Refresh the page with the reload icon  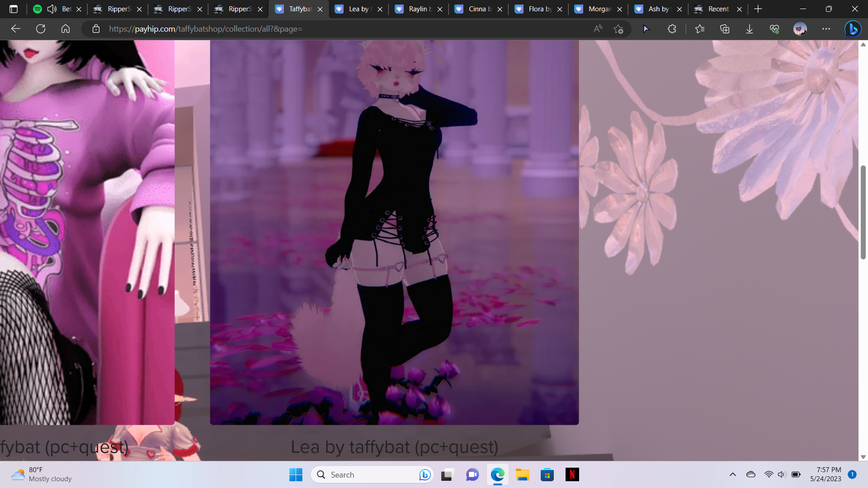[41, 29]
